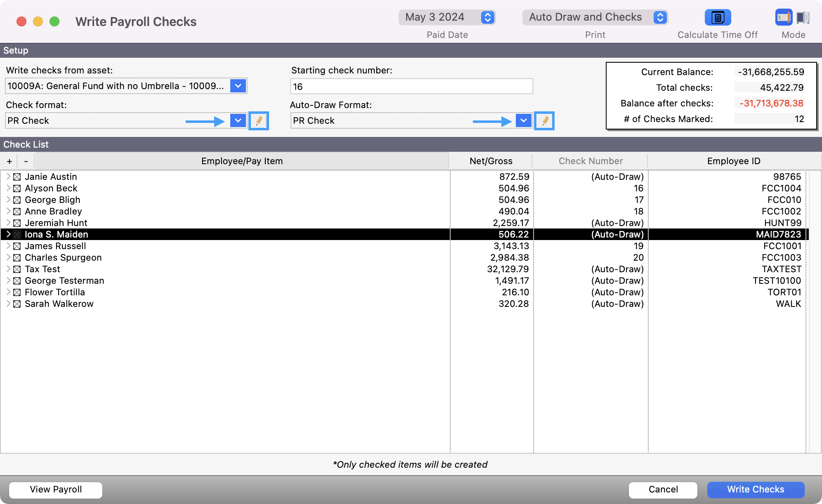
Task: Click the View Payroll button
Action: coord(56,490)
